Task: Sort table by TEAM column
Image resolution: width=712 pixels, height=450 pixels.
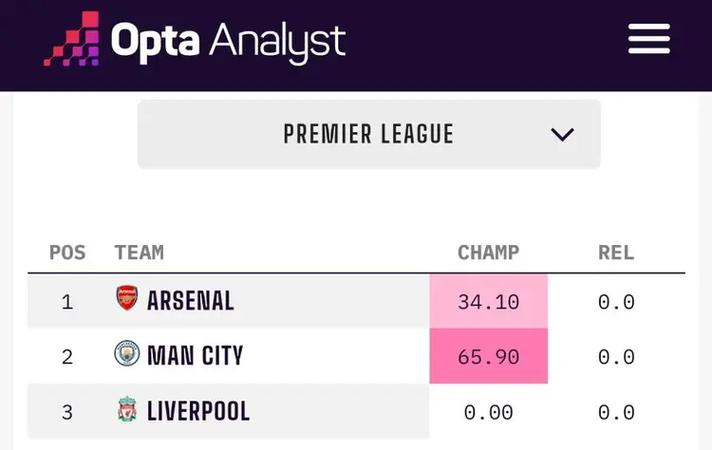Action: point(139,252)
